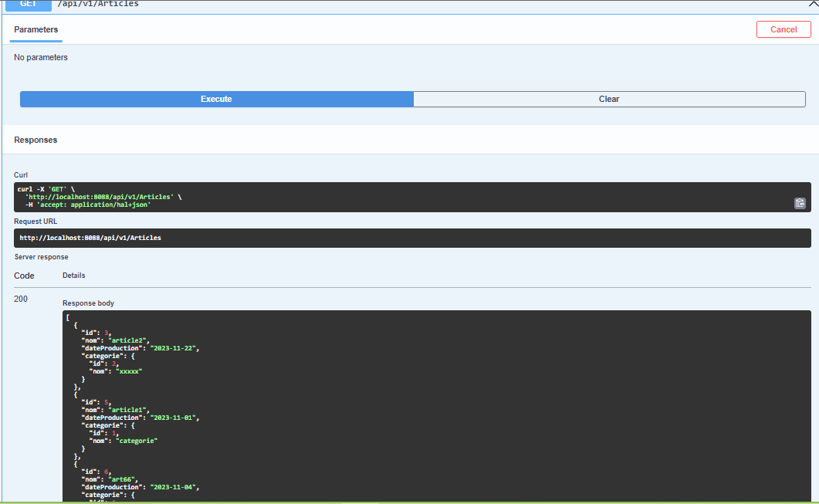This screenshot has height=504, width=819.
Task: Click the Code column header
Action: 23,275
